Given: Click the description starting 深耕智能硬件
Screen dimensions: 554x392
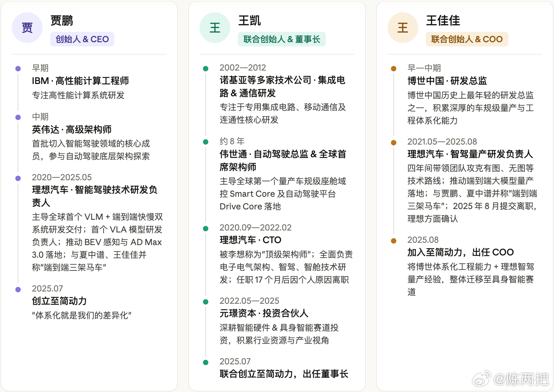Looking at the screenshot, I should (x=279, y=334).
